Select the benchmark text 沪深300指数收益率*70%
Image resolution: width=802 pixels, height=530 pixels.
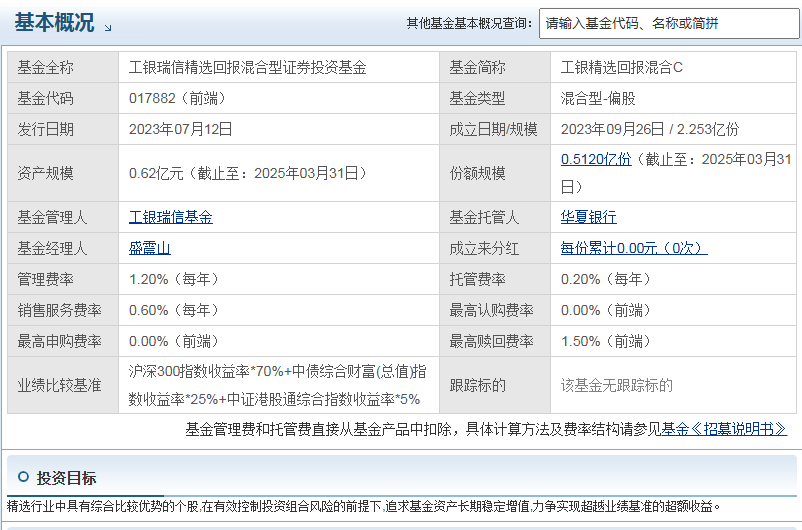pyautogui.click(x=206, y=371)
